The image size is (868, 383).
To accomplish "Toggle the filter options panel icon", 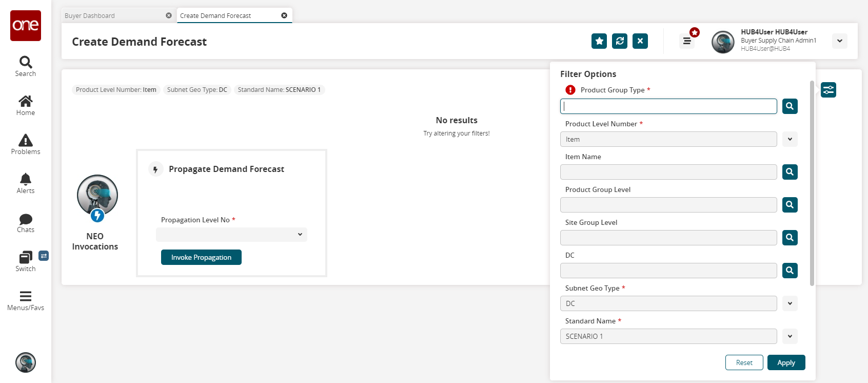I will (828, 90).
